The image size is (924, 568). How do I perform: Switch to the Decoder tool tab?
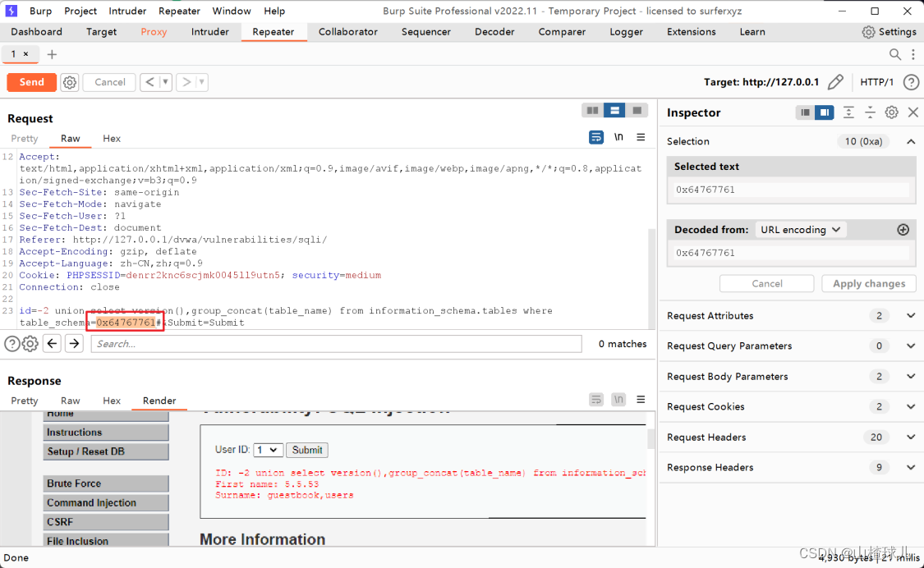pyautogui.click(x=494, y=32)
